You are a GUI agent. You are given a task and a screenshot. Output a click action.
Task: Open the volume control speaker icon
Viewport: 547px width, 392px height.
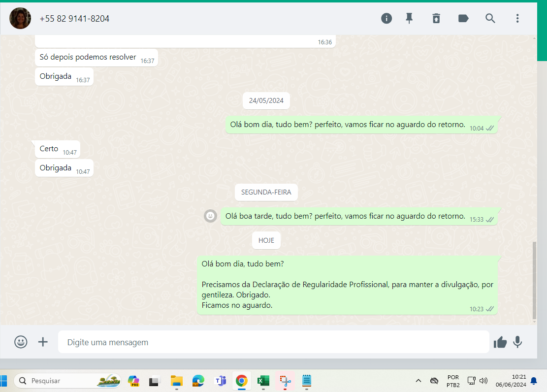[483, 381]
